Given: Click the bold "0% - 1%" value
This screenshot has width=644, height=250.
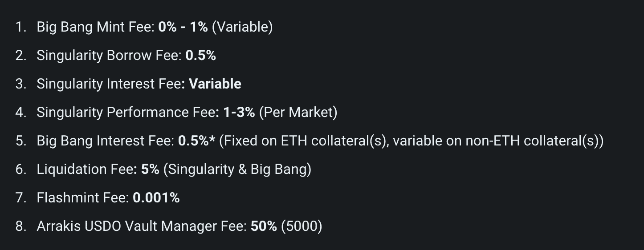Looking at the screenshot, I should tap(183, 28).
